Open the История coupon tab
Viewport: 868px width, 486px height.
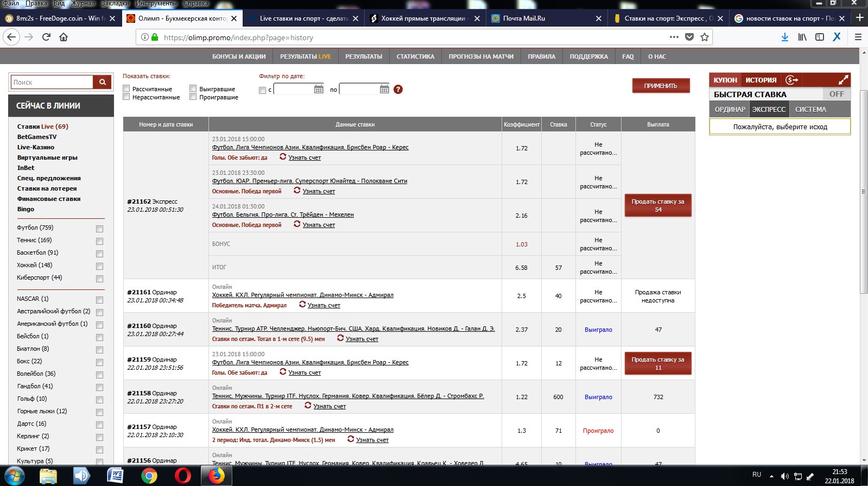(761, 80)
